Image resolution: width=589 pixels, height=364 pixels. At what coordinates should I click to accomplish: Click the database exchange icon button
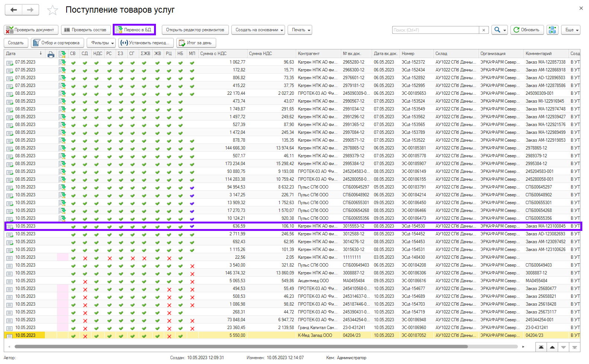tap(552, 30)
